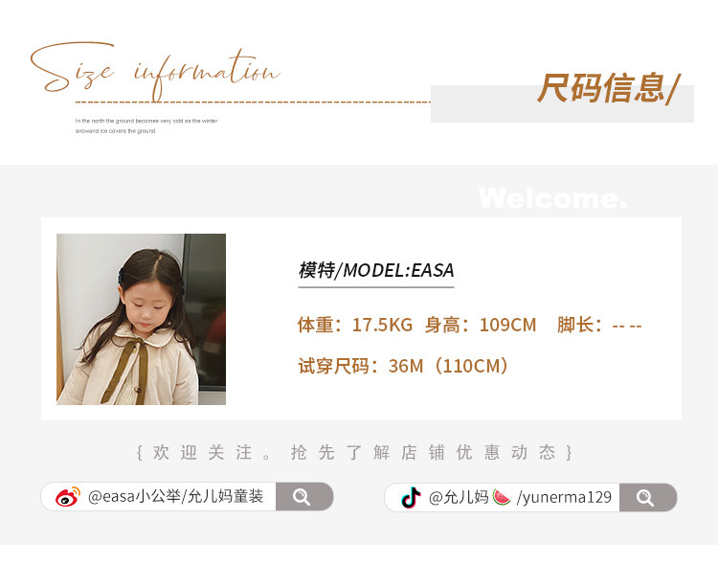Click the 模特/MODEL:EASA heading
718x588 pixels.
376,270
